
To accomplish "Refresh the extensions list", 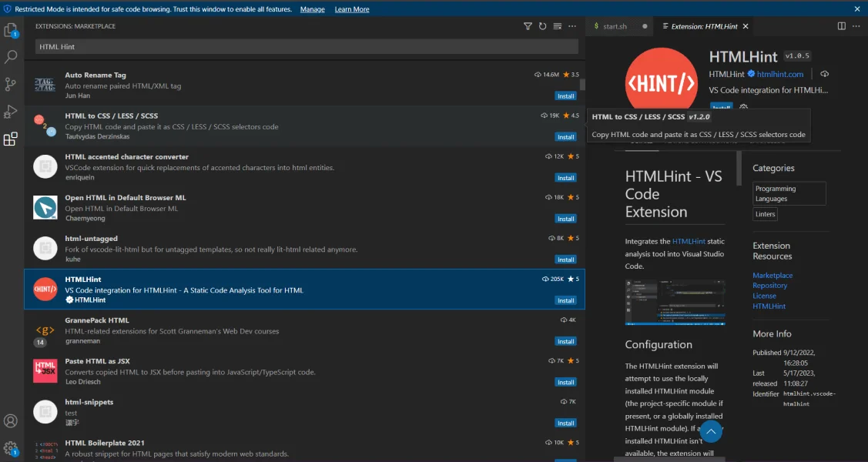I will pos(542,26).
